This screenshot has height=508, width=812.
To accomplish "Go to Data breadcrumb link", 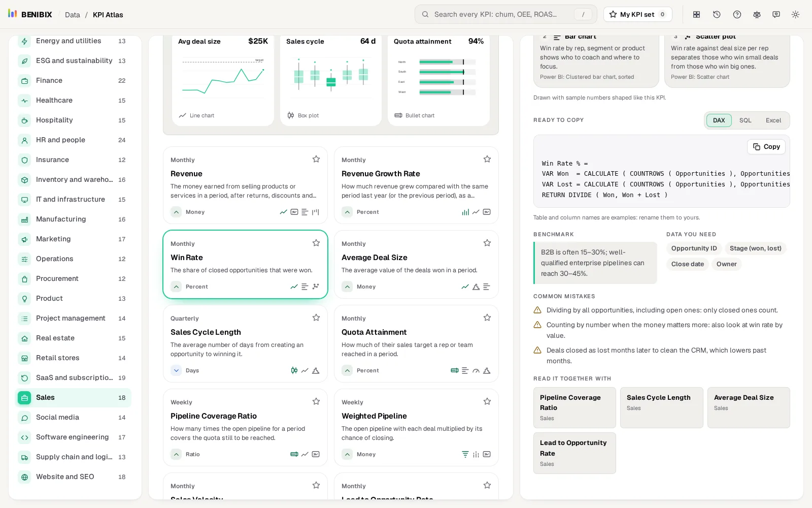I will (x=73, y=15).
